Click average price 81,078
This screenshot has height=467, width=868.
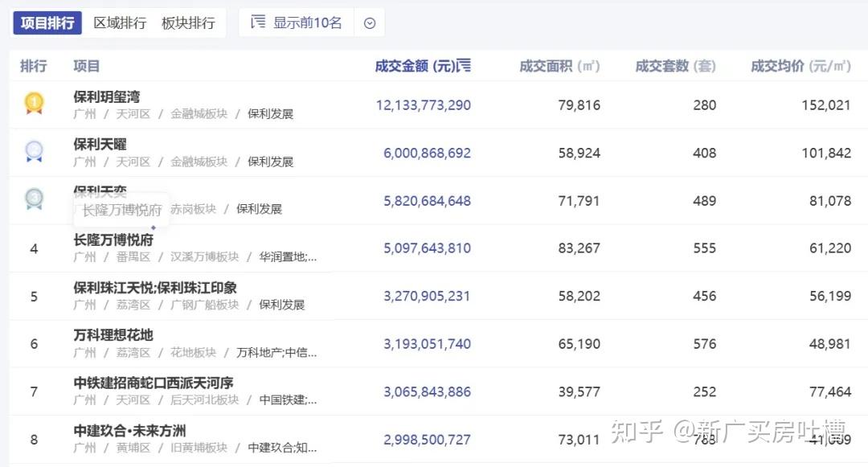830,201
